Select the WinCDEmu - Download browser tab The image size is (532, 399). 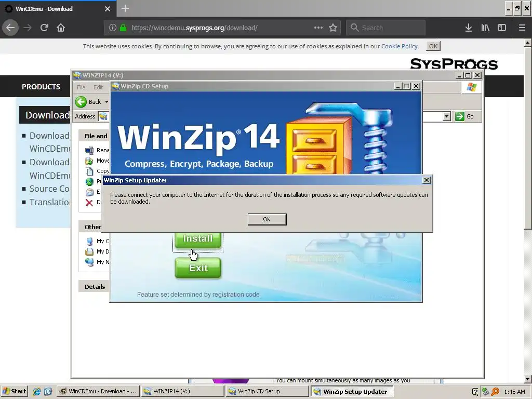coord(58,9)
